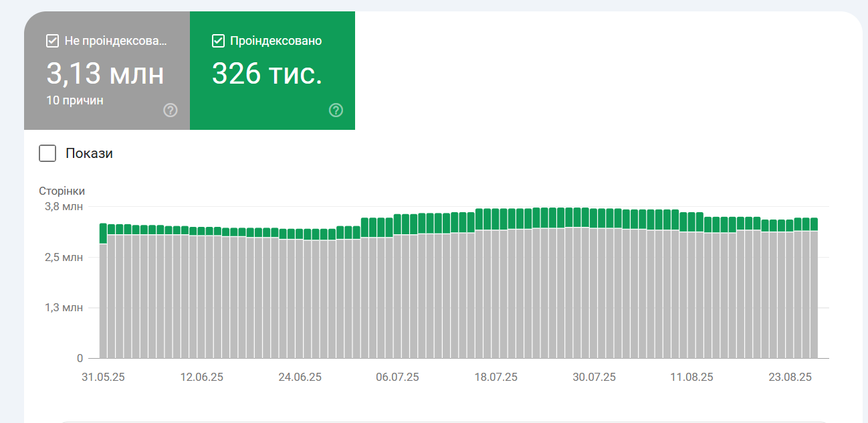868x423 pixels.
Task: Click the first chart bar above 31.05.25
Action: click(x=103, y=290)
